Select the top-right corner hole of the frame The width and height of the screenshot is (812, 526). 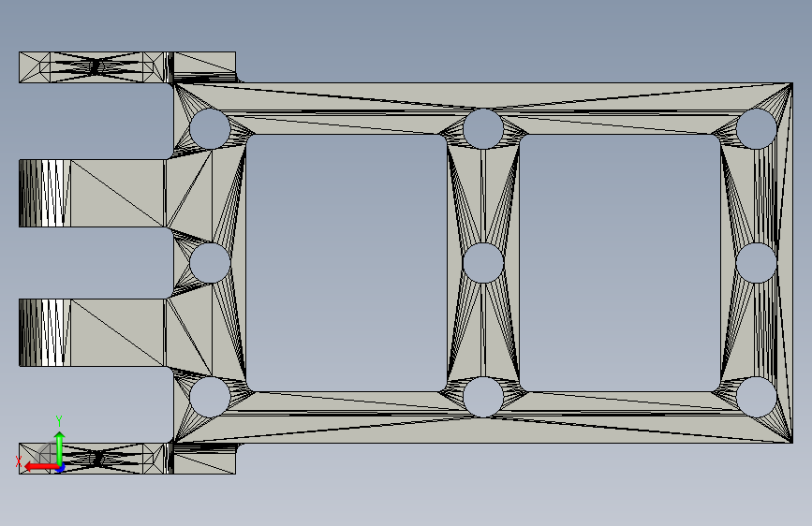coord(757,129)
